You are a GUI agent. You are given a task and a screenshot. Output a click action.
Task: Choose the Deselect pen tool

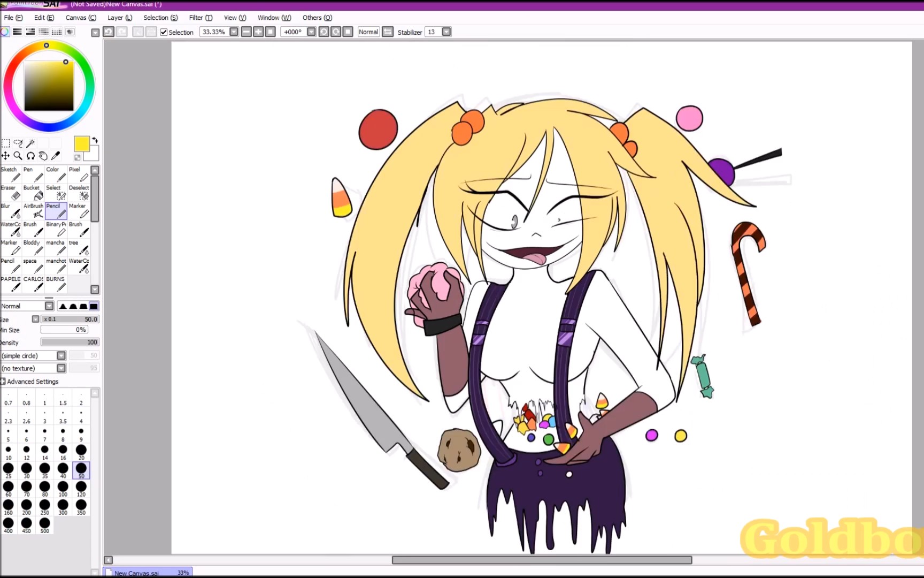tap(79, 193)
